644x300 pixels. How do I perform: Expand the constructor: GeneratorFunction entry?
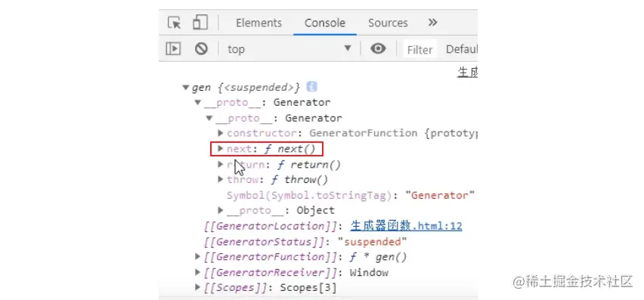click(x=221, y=133)
